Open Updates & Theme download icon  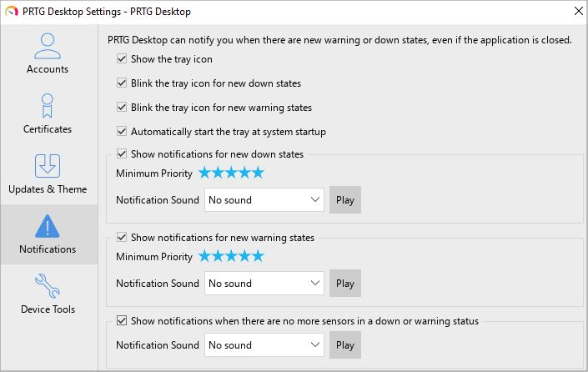48,166
